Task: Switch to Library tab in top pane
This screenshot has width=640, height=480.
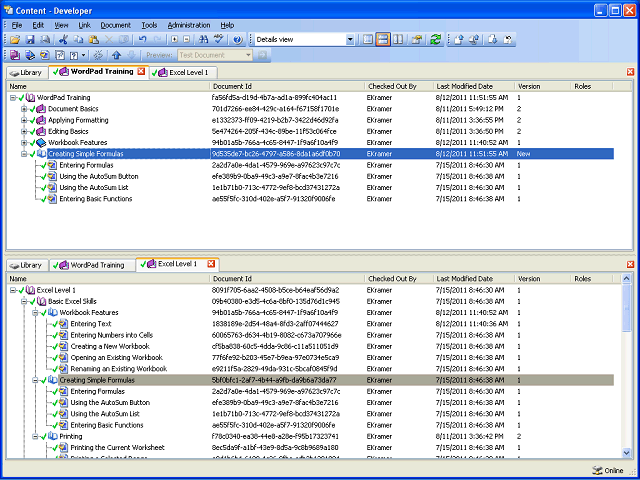Action: coord(27,73)
